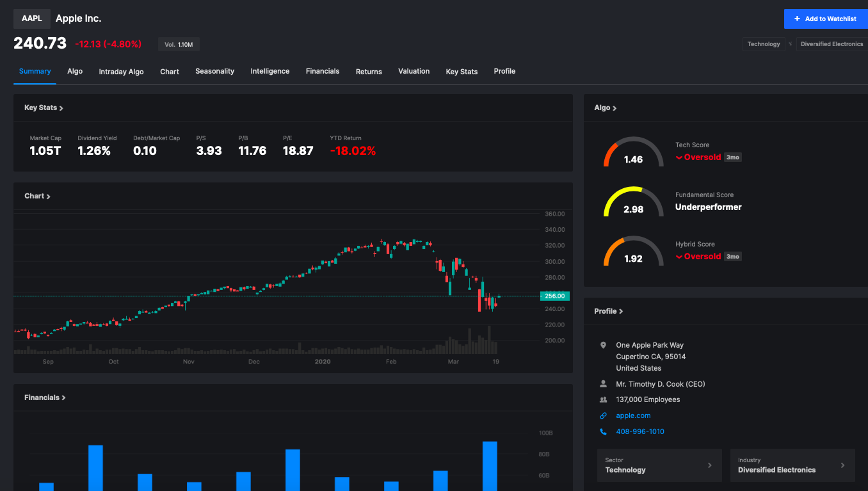
Task: Click the Hybrid Score gauge 1.92
Action: click(633, 252)
